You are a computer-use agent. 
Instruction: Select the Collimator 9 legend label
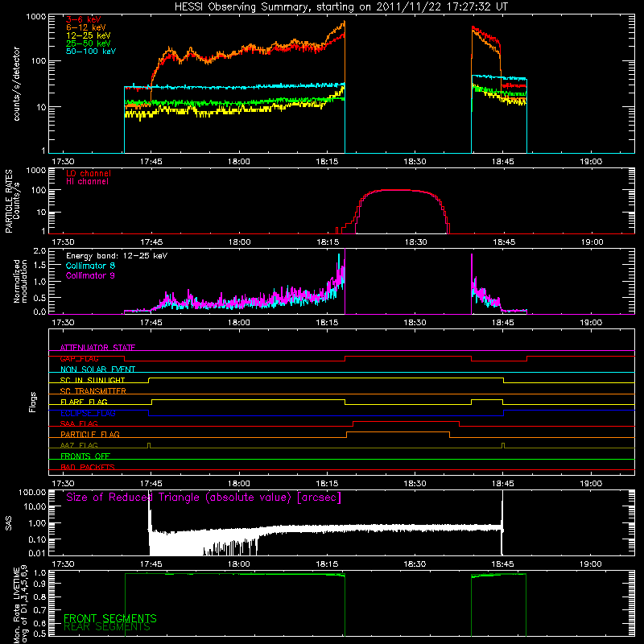coord(90,275)
